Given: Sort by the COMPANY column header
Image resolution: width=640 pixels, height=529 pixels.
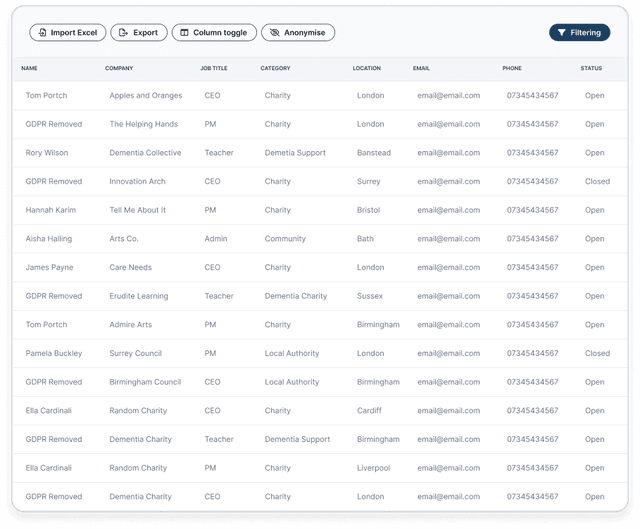Looking at the screenshot, I should click(x=119, y=68).
